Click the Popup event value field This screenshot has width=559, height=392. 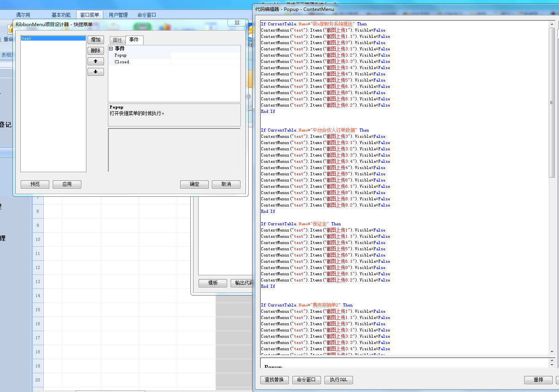coord(206,55)
